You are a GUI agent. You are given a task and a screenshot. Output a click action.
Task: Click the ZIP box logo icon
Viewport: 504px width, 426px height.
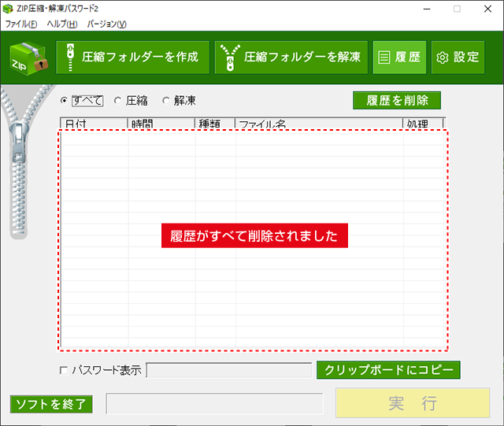tap(28, 58)
